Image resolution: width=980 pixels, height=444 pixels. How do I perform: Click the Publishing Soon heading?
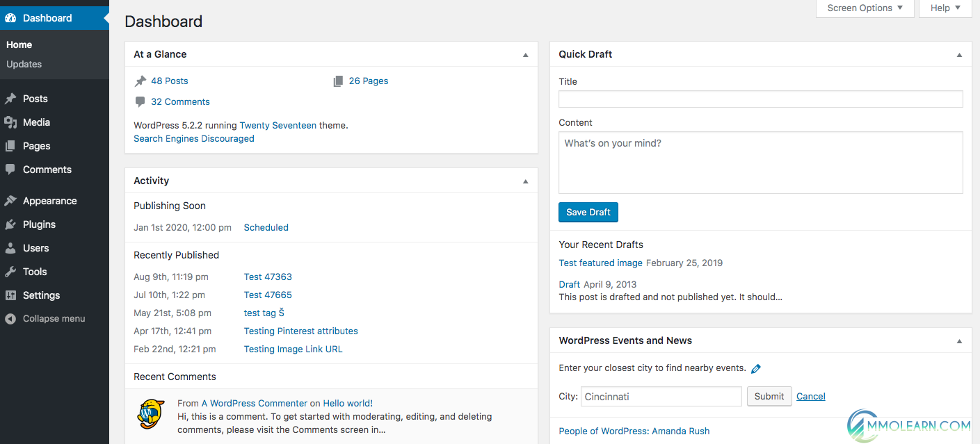click(x=170, y=206)
